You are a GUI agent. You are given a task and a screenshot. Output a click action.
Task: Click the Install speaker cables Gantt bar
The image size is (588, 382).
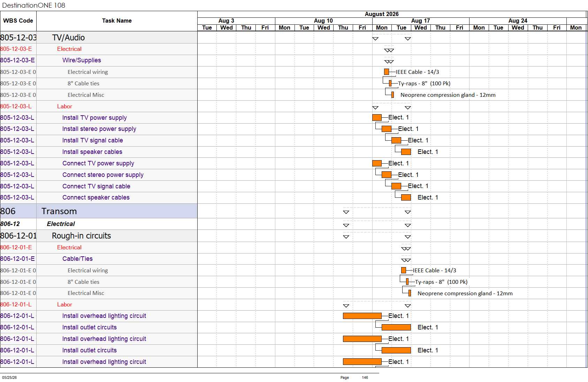(406, 152)
